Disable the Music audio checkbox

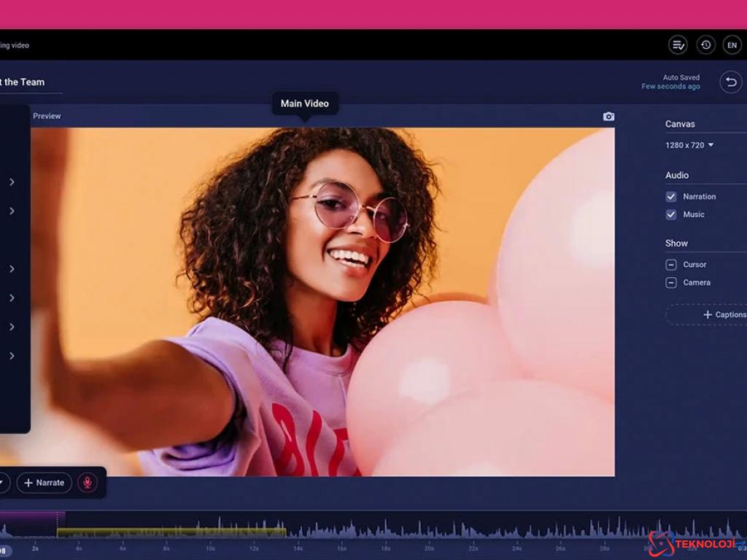click(670, 214)
